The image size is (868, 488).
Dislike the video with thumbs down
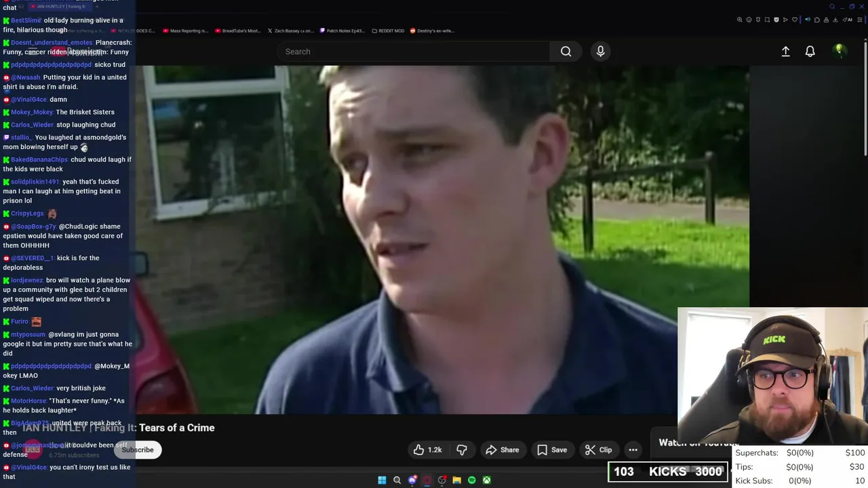click(462, 449)
